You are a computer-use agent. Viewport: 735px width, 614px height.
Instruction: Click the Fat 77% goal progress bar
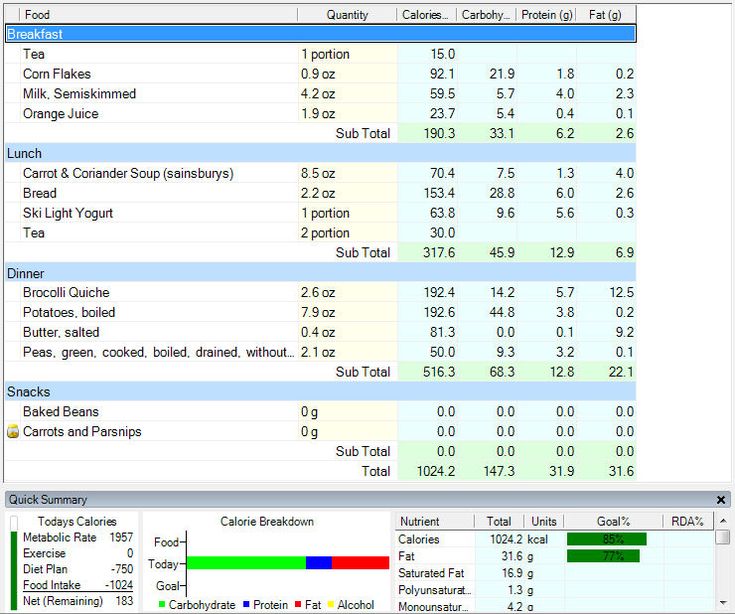(603, 556)
